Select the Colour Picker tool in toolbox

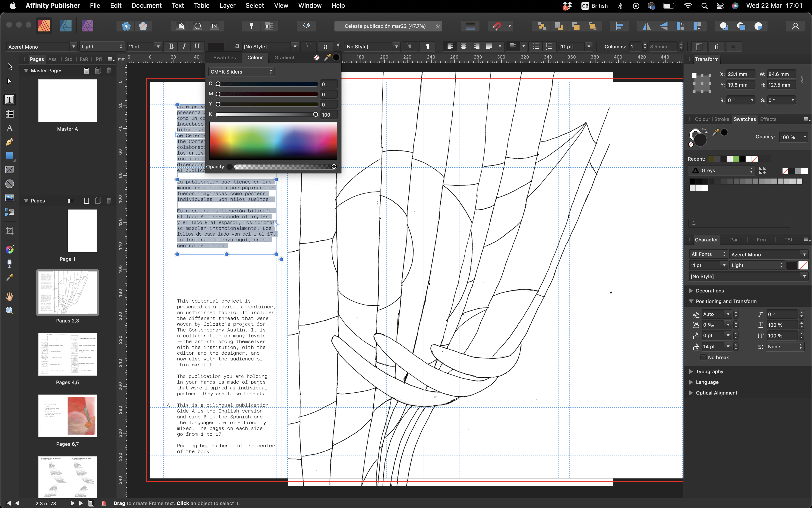pos(10,277)
